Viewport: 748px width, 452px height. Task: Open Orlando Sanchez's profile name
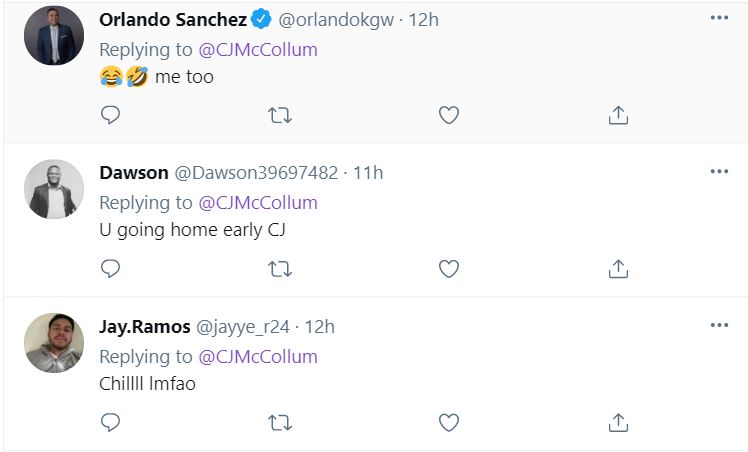[173, 19]
